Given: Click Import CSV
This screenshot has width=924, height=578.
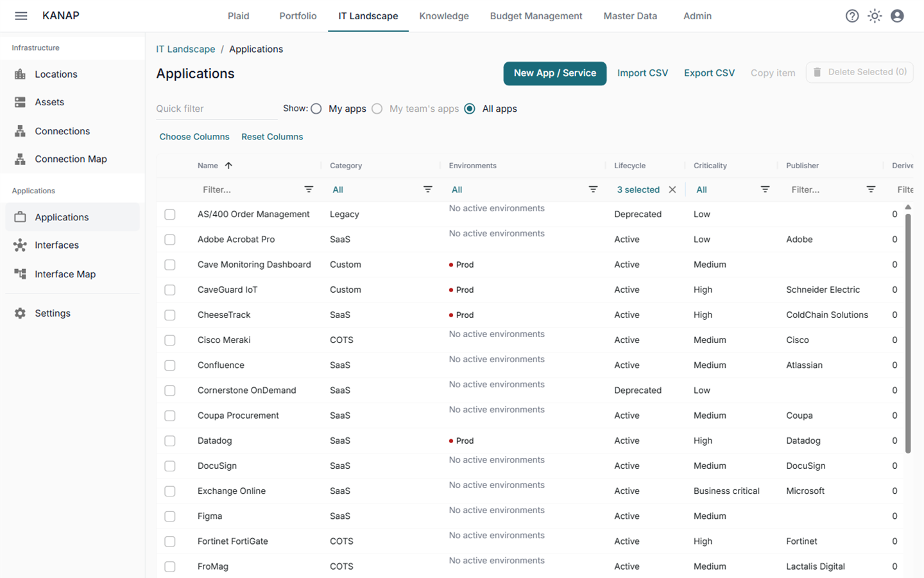Looking at the screenshot, I should 642,73.
